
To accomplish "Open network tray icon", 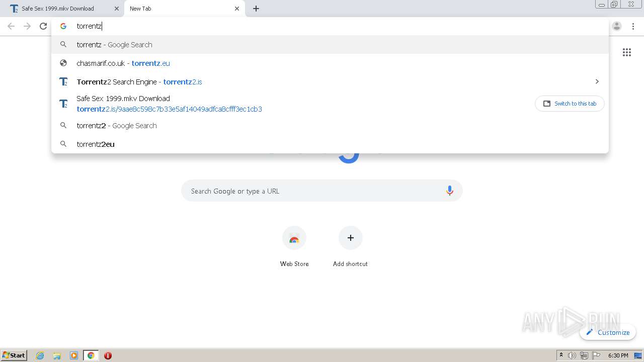I will pyautogui.click(x=584, y=355).
